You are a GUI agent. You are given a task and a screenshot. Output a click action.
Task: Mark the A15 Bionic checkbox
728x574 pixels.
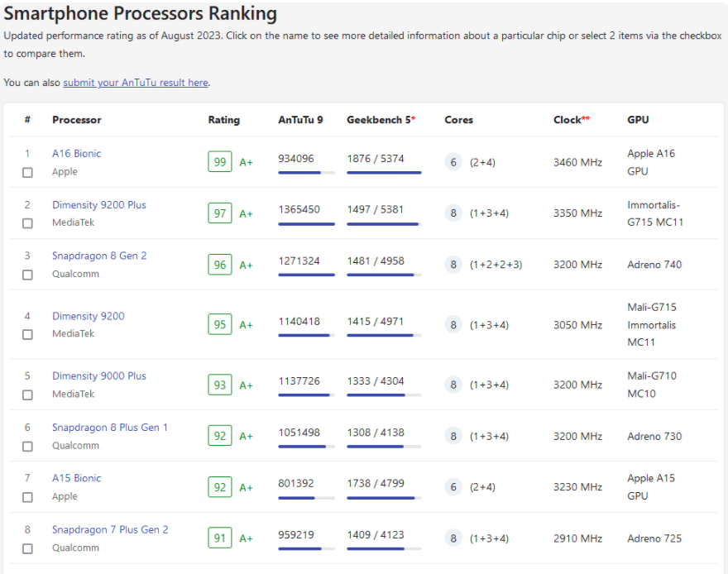click(x=27, y=497)
